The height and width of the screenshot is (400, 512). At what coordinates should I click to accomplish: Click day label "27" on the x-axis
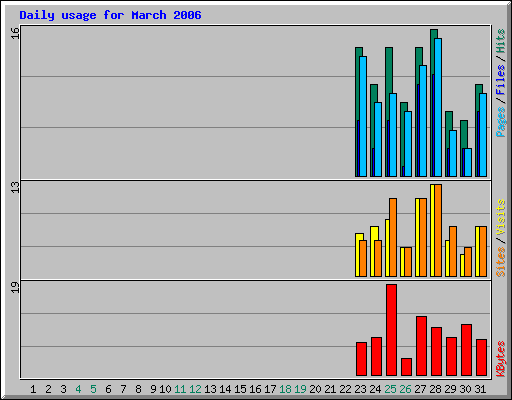tap(420, 389)
